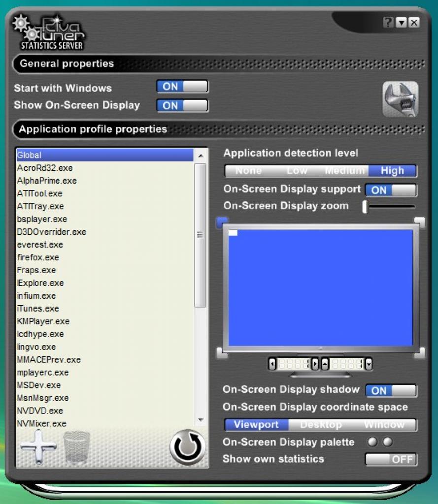Click the RivaTuner Statistics Server logo
438x504 pixels.
[x=48, y=32]
